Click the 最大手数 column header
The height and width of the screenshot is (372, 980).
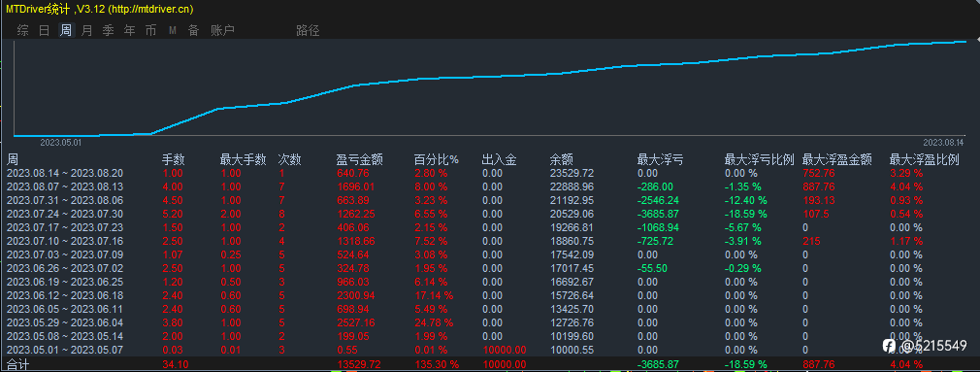(x=244, y=159)
